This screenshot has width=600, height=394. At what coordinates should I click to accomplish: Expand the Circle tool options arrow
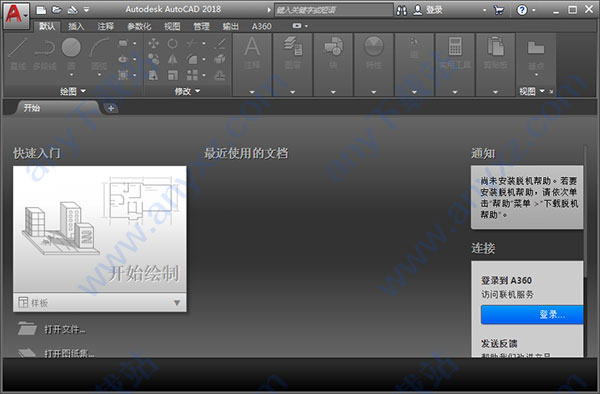tap(71, 75)
